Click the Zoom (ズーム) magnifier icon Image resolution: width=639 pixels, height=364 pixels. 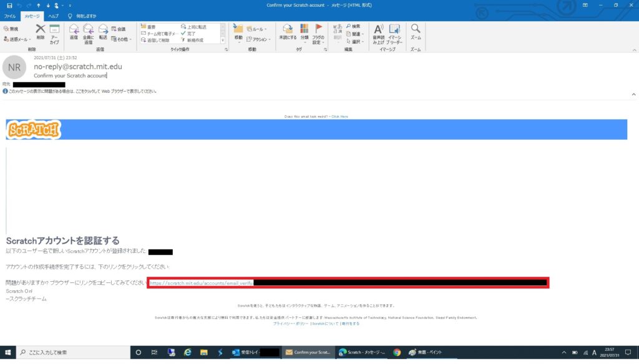tap(416, 32)
